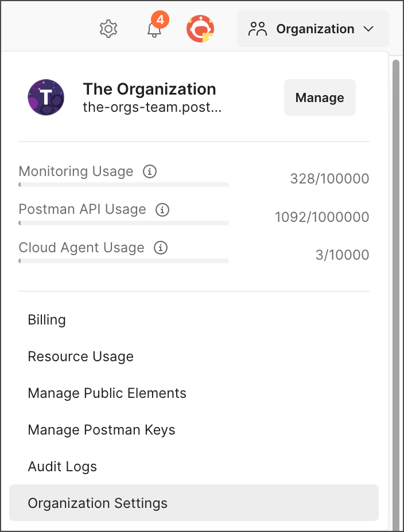Open Manage Public Elements
404x532 pixels.
[107, 393]
